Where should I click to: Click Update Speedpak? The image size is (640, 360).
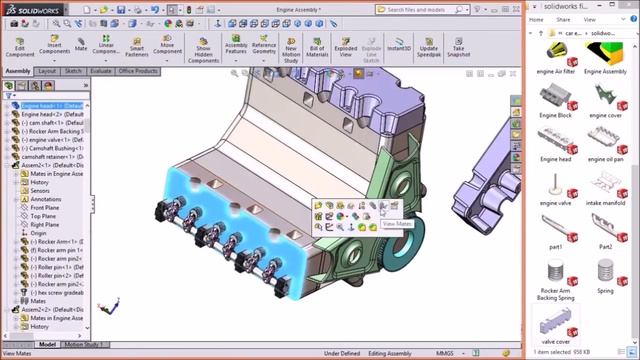(x=429, y=47)
